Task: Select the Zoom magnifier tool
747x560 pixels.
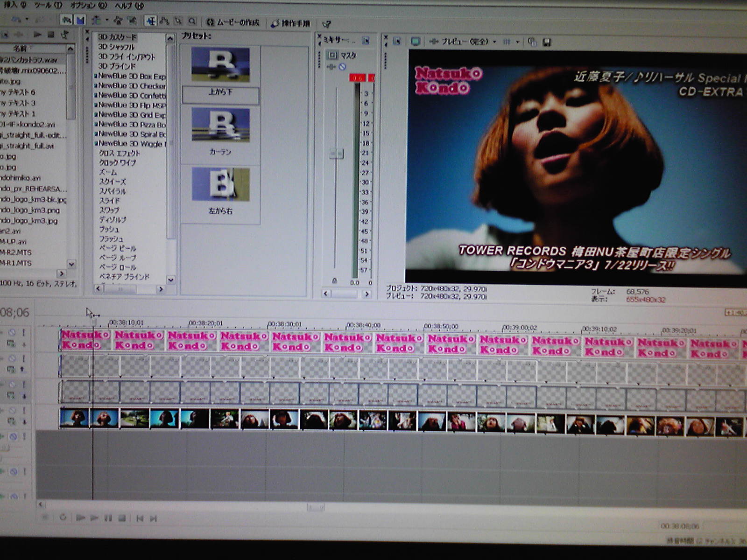Action: pyautogui.click(x=192, y=21)
